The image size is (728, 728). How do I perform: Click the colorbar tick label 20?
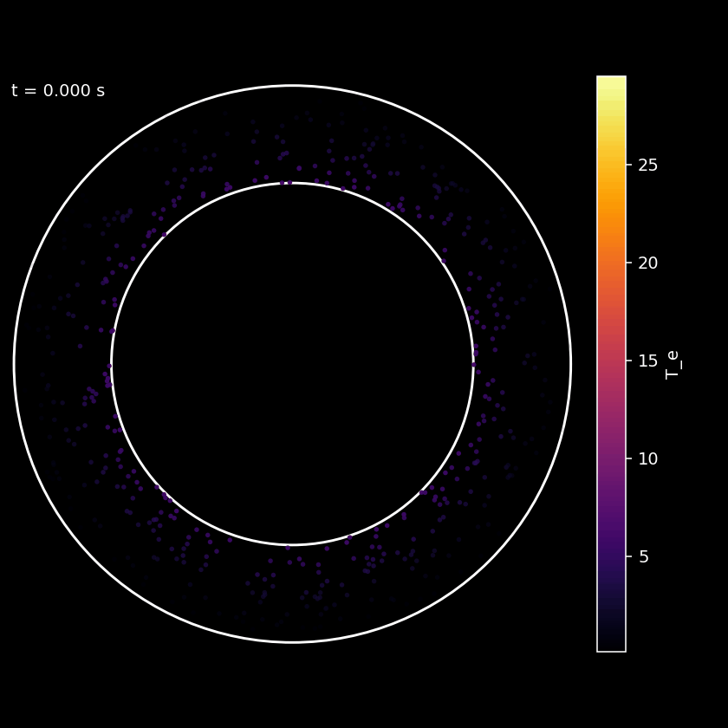click(x=648, y=263)
